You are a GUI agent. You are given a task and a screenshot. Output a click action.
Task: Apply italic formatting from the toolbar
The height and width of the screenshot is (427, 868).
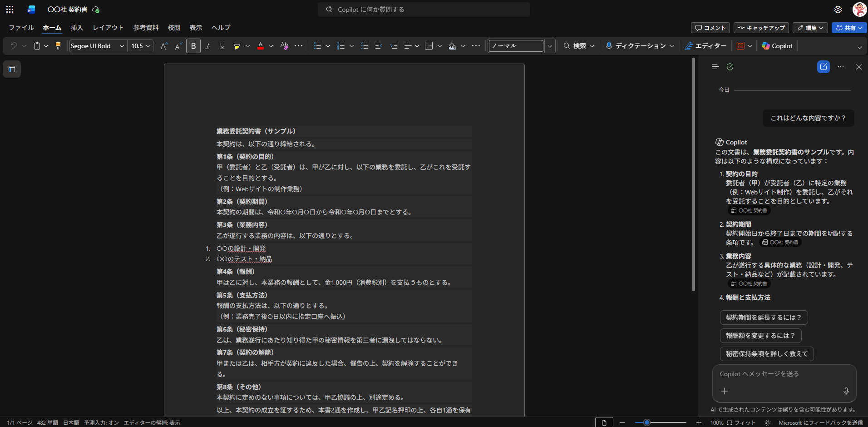coord(208,46)
